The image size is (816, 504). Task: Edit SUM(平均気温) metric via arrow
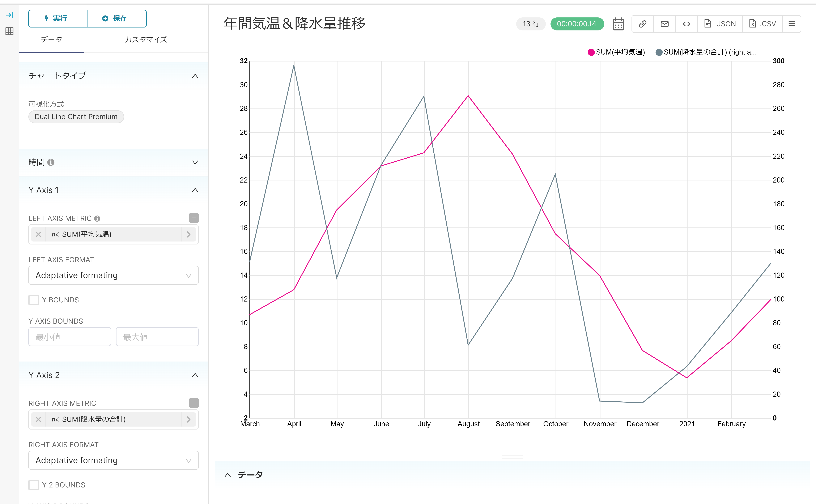coord(189,234)
